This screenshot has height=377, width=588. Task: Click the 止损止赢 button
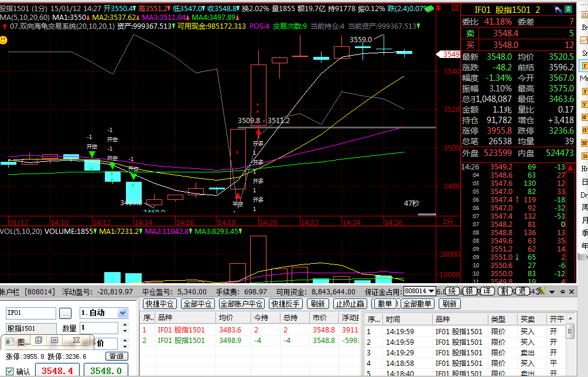click(x=350, y=304)
